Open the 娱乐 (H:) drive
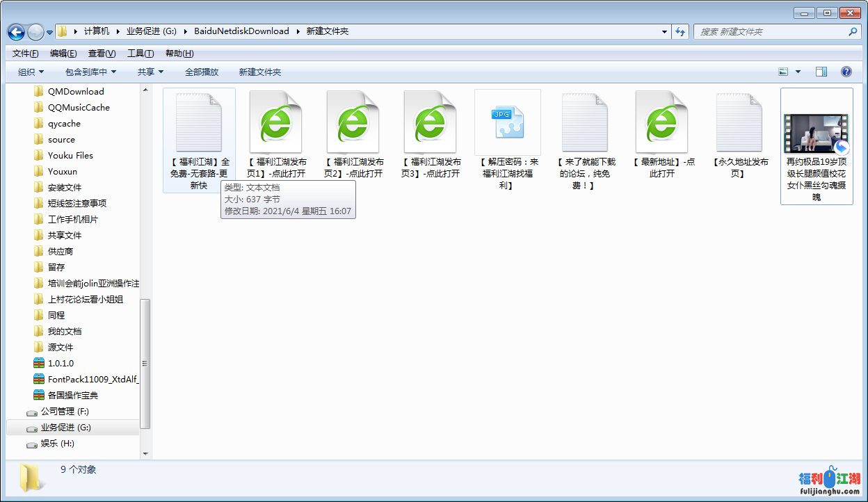Screen dimensions: 868x502 point(57,443)
